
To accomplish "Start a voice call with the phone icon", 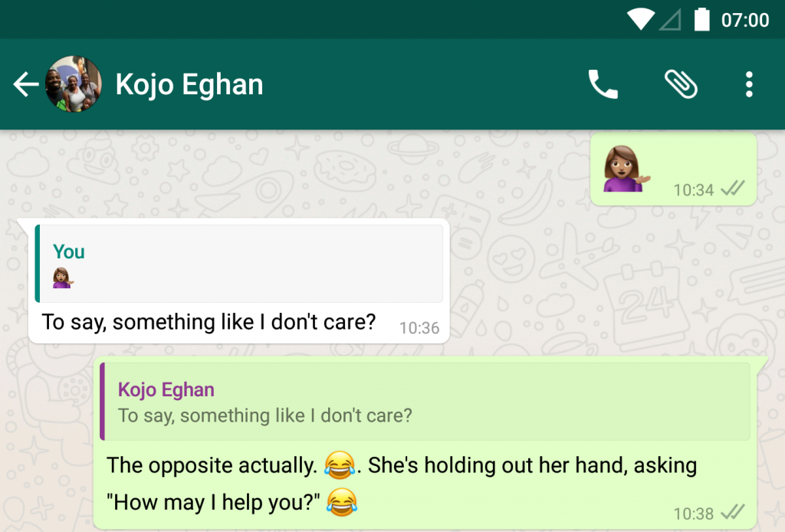I will [x=603, y=84].
